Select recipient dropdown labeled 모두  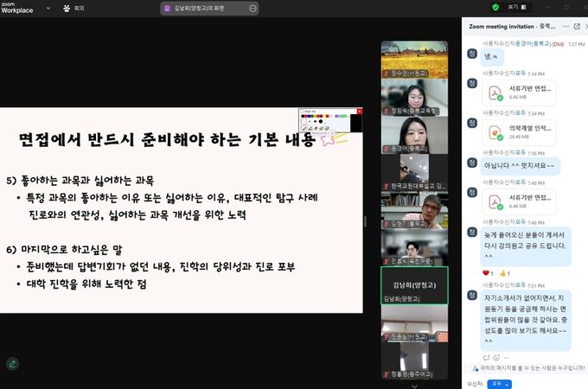point(500,382)
